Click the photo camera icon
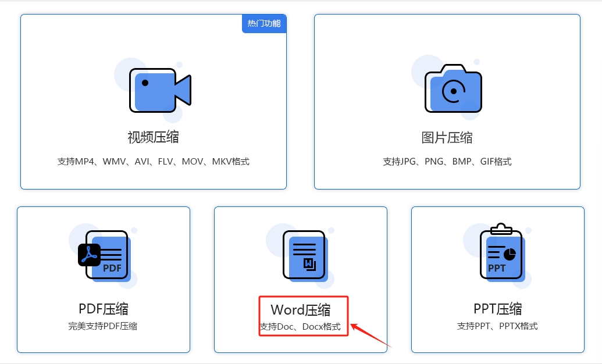Image resolution: width=602 pixels, height=364 pixels. click(453, 88)
